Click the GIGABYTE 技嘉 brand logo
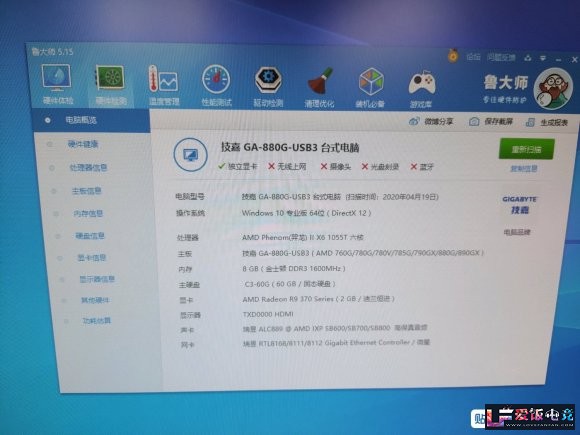 coord(519,205)
